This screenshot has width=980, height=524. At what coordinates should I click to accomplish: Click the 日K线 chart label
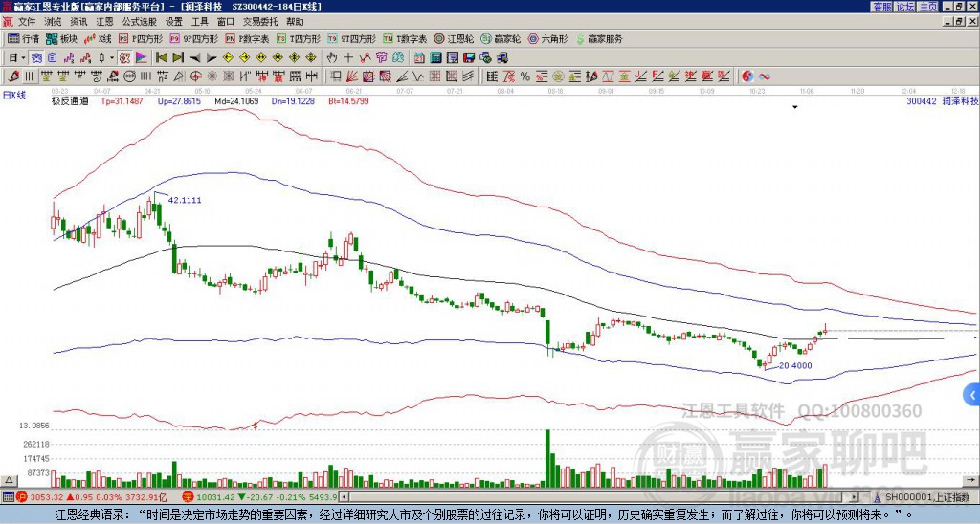tap(14, 96)
